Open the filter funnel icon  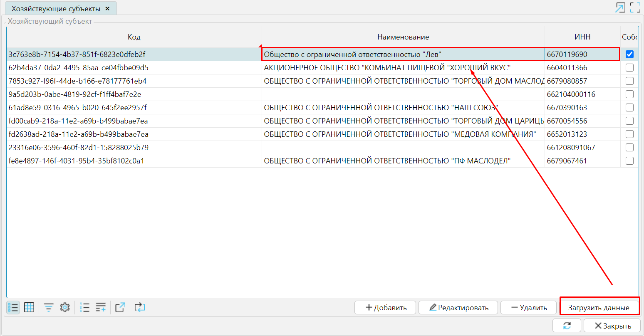49,308
